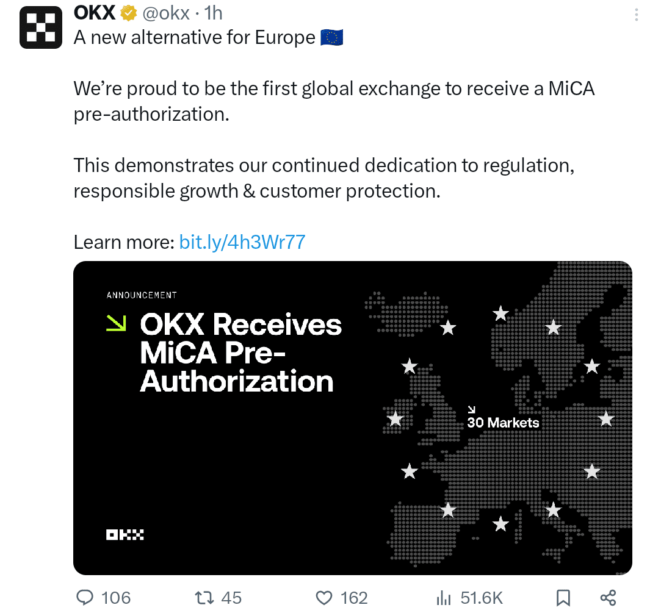Open the tweet timestamp showing 1h
The image size is (672, 616).
pyautogui.click(x=212, y=13)
